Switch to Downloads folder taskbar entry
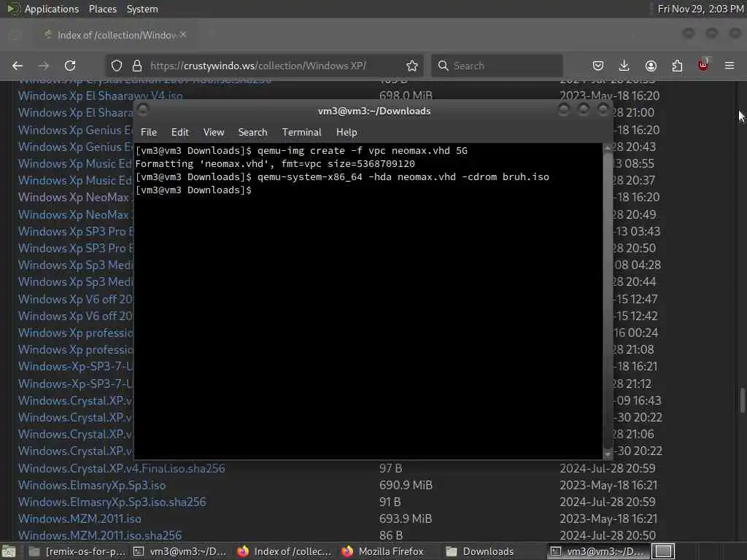747x560 pixels. [480, 551]
